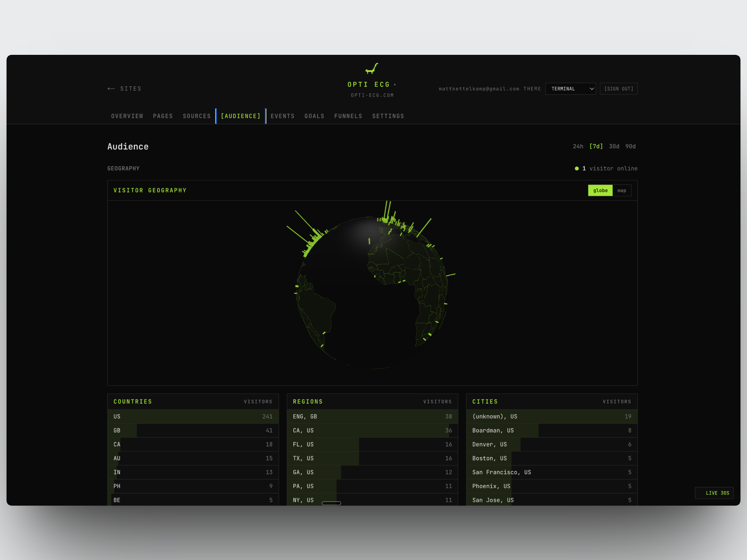Image resolution: width=747 pixels, height=560 pixels.
Task: Select the 30d time range
Action: [x=614, y=146]
